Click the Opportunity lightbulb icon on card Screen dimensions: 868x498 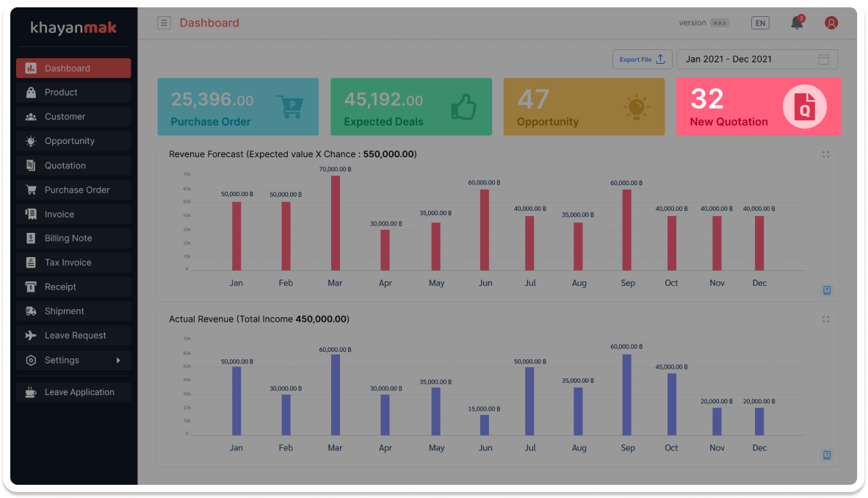coord(636,107)
